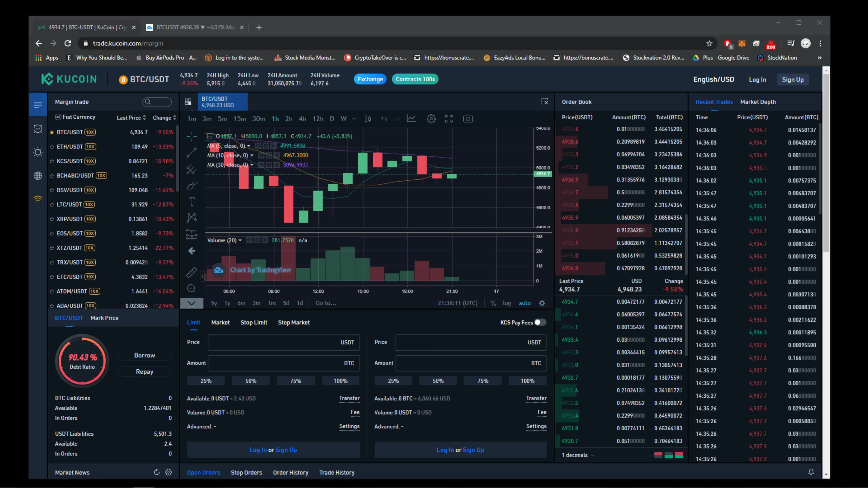The width and height of the screenshot is (868, 488).
Task: Select the XABCD pattern tool
Action: point(191,218)
